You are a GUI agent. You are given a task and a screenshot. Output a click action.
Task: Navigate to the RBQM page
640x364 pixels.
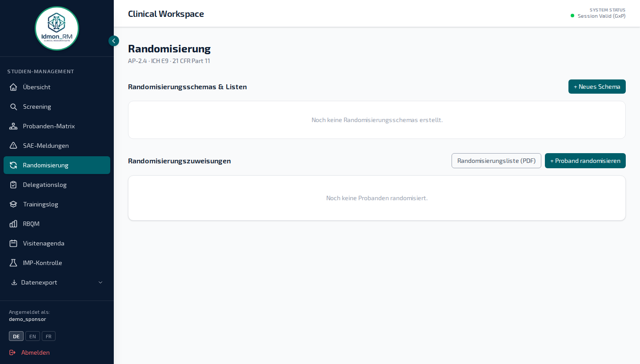57,224
